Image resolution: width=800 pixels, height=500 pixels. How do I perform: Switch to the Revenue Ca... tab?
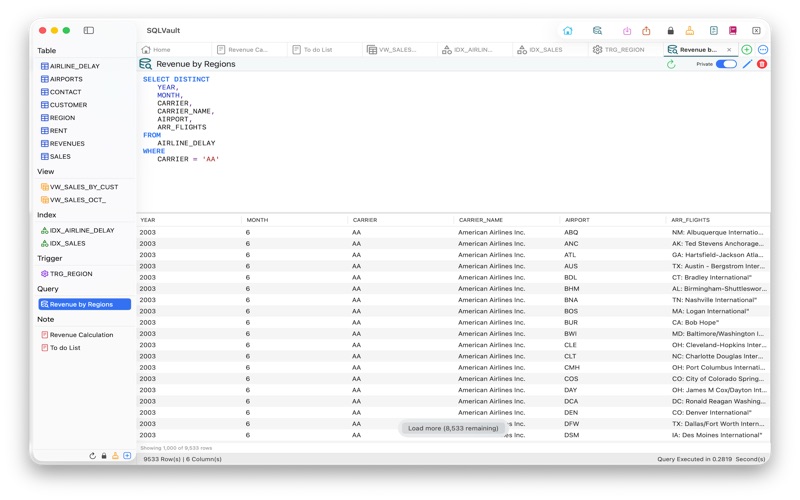tap(249, 49)
